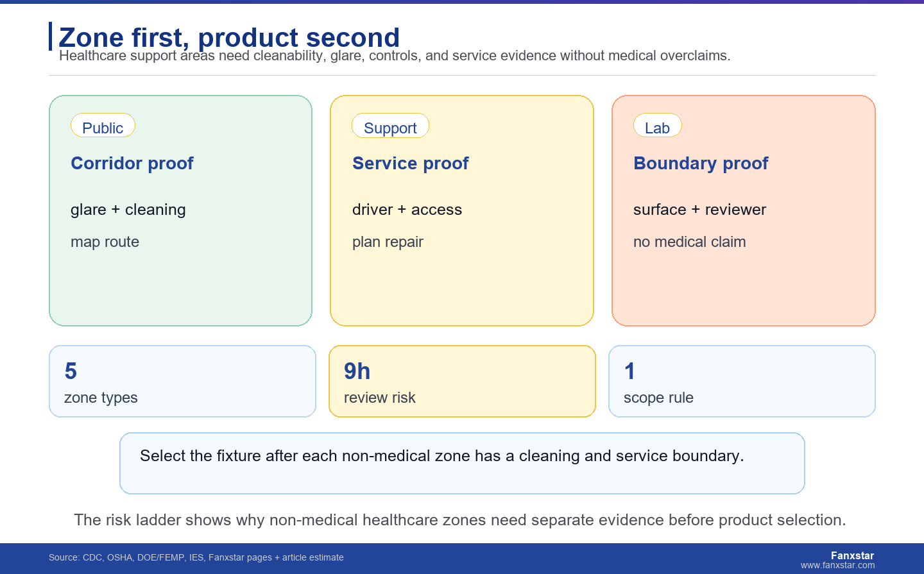Click the Boundary proof heading
The height and width of the screenshot is (574, 924).
click(x=701, y=164)
